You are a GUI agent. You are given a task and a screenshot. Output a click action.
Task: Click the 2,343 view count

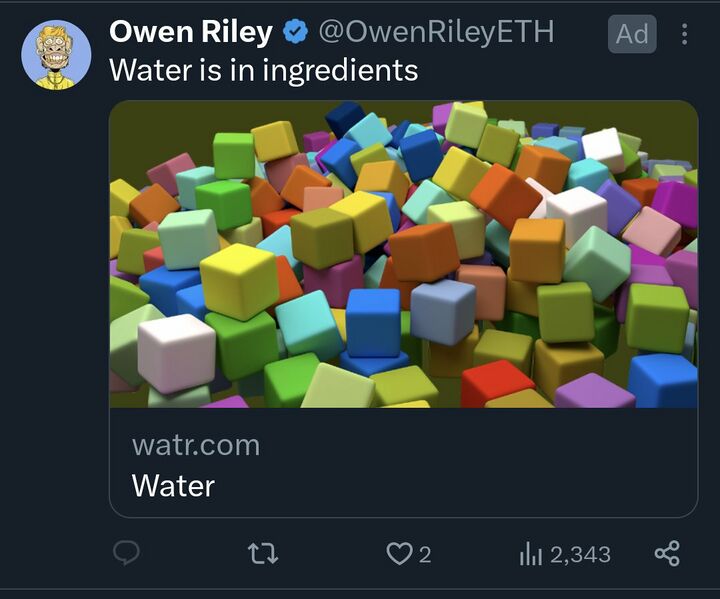pos(580,554)
